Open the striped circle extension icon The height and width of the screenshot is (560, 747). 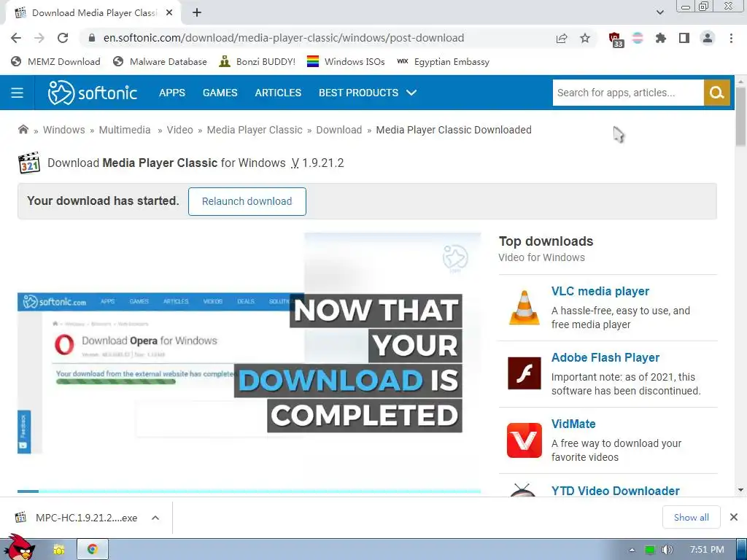click(638, 38)
